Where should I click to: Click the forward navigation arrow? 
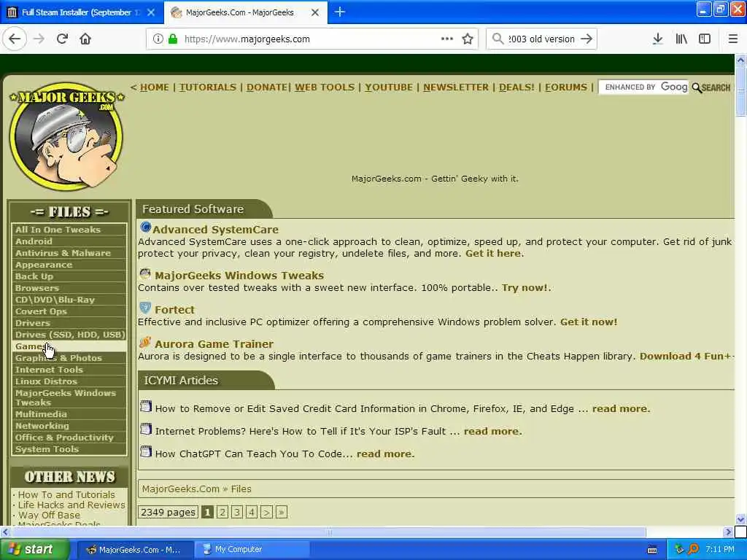click(x=39, y=39)
